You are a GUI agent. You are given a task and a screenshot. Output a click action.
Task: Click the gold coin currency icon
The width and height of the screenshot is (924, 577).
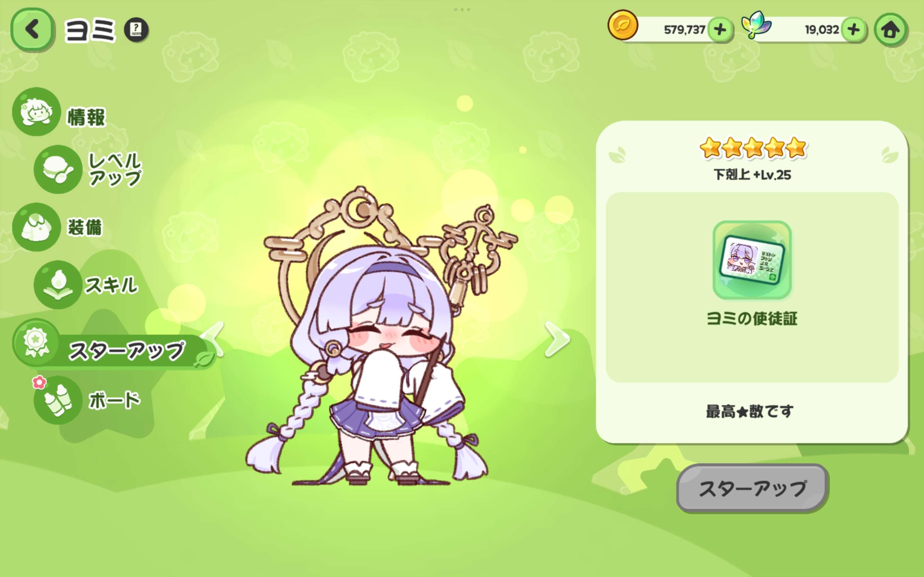coord(623,25)
